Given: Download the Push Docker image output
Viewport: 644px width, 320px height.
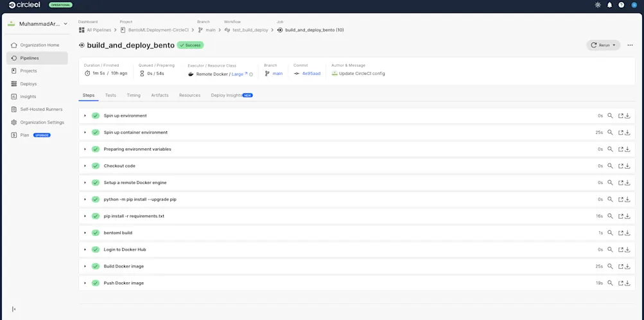Looking at the screenshot, I should (x=627, y=283).
